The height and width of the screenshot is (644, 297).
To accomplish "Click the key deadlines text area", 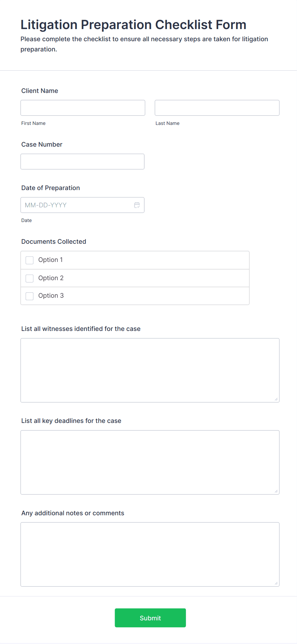I will tap(150, 462).
